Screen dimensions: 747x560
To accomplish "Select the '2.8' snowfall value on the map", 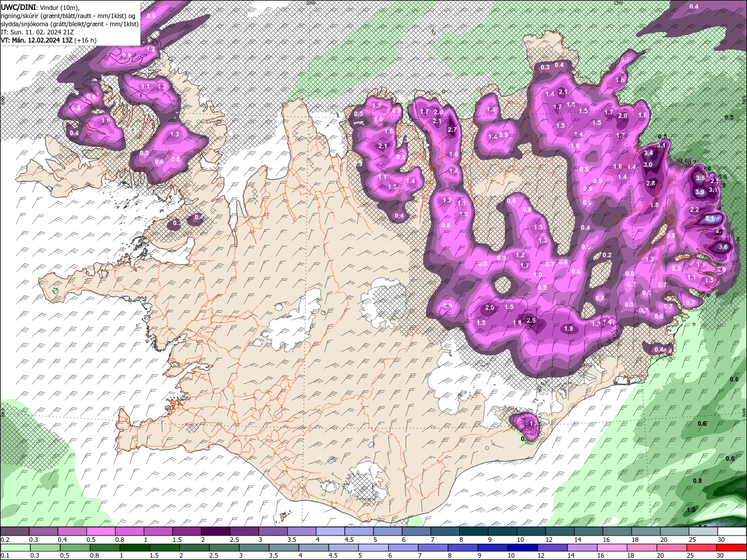I will 651,183.
